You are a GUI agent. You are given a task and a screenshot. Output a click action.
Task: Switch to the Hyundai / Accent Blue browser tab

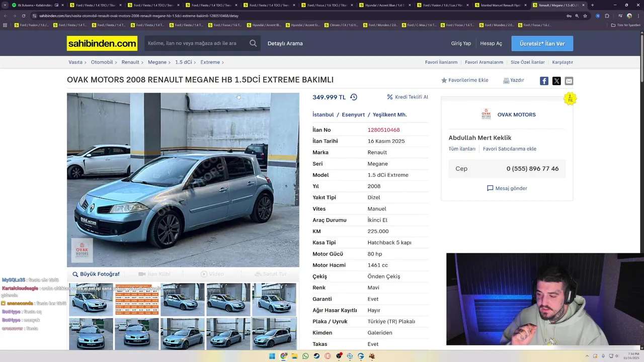pyautogui.click(x=384, y=5)
